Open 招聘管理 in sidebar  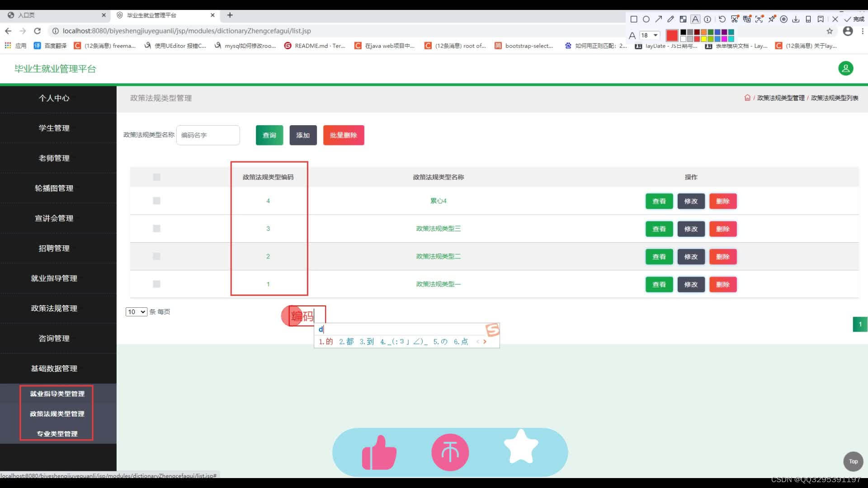[x=54, y=249]
